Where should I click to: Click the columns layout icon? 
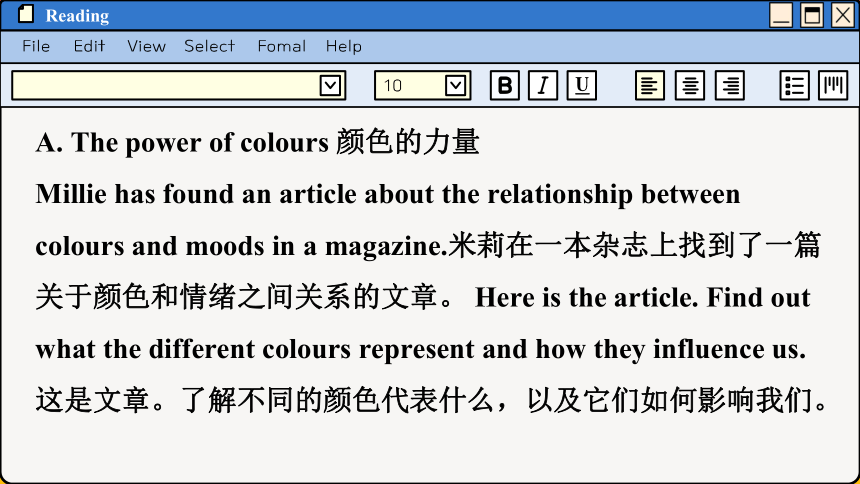click(833, 86)
